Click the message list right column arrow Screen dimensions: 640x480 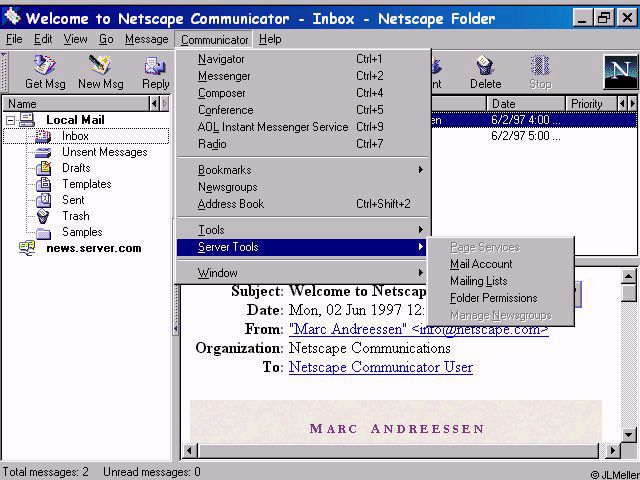click(x=632, y=104)
